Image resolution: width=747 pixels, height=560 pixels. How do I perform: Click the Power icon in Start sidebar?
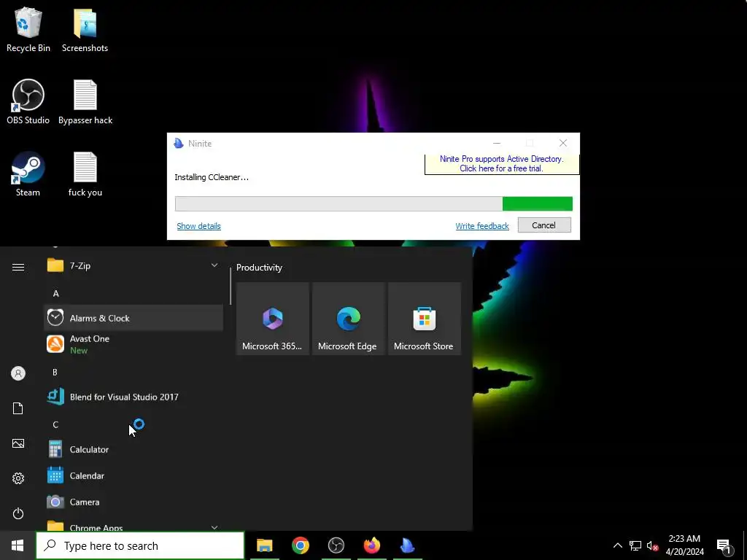tap(18, 513)
